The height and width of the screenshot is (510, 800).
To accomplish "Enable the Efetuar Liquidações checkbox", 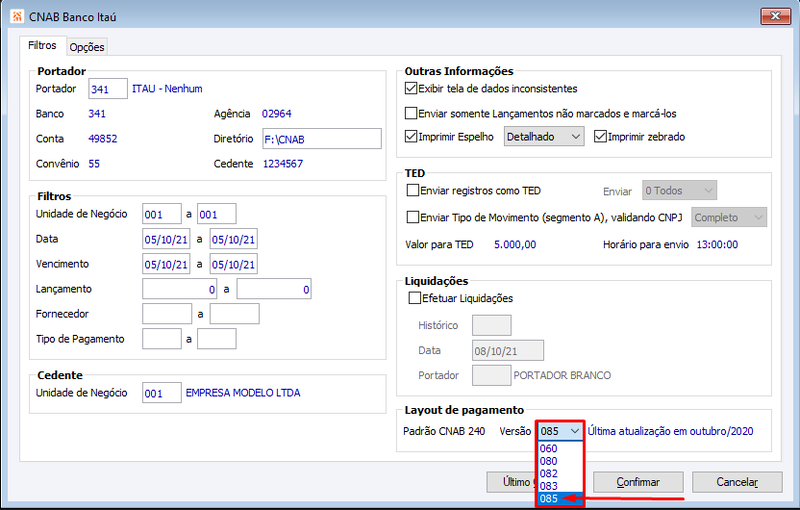I will click(415, 298).
